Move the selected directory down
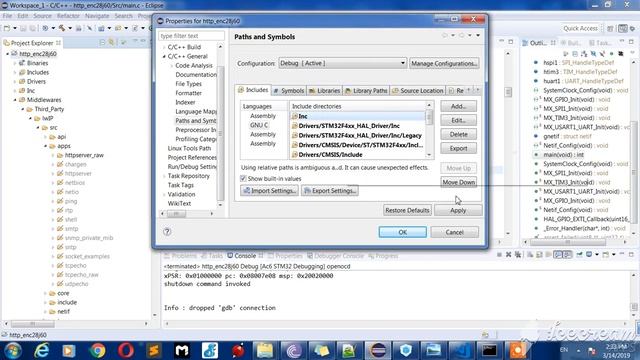Image resolution: width=640 pixels, height=360 pixels. [x=458, y=182]
